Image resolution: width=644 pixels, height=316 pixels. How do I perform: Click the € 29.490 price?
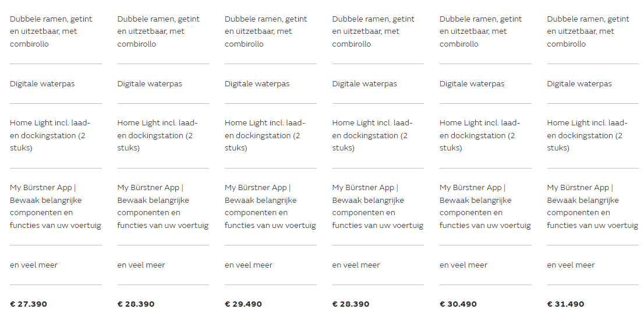(x=243, y=304)
